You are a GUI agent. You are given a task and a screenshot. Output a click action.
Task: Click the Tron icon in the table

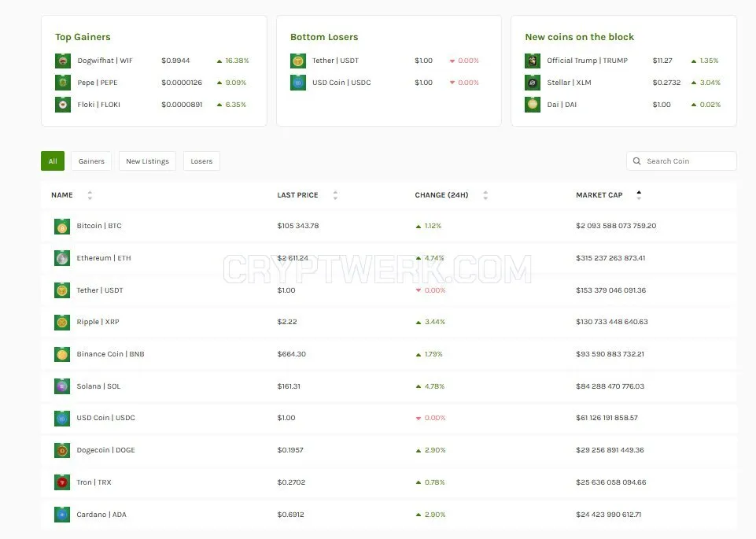pos(62,482)
